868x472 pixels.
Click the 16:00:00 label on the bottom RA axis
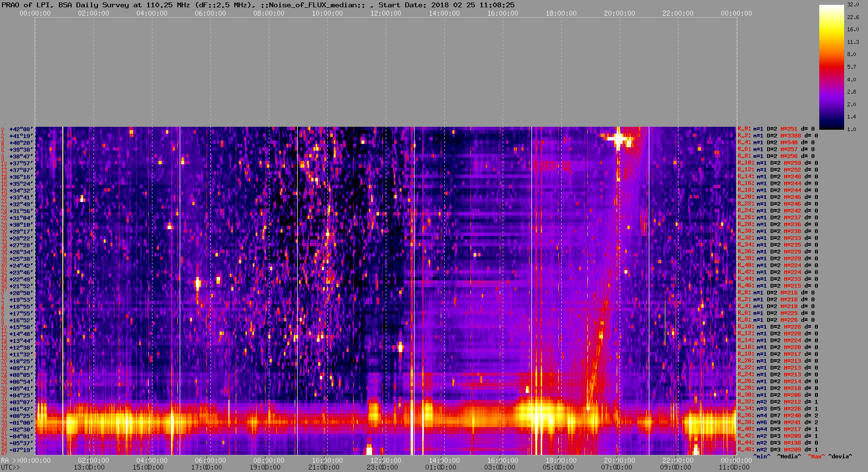[503, 461]
